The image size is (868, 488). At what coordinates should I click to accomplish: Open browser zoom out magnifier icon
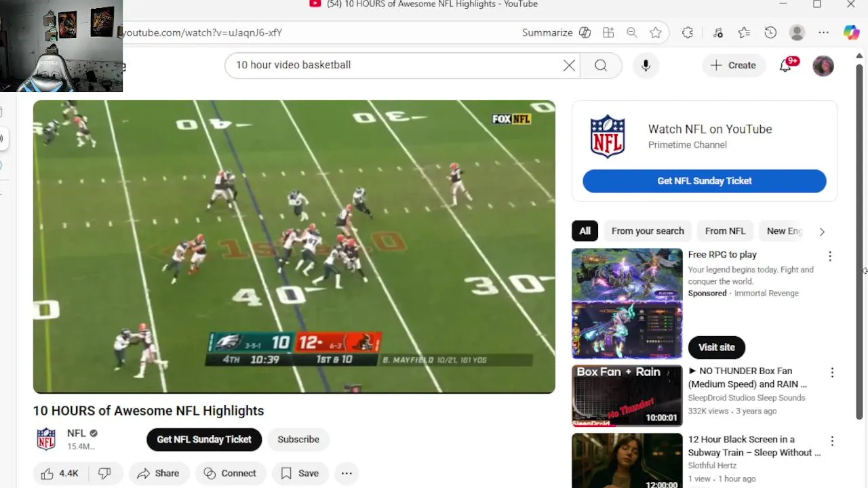tap(631, 33)
